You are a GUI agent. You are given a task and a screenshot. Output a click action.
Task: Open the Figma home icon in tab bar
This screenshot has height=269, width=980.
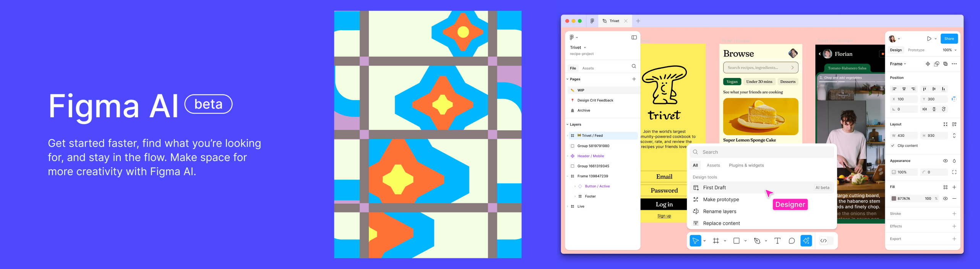592,21
